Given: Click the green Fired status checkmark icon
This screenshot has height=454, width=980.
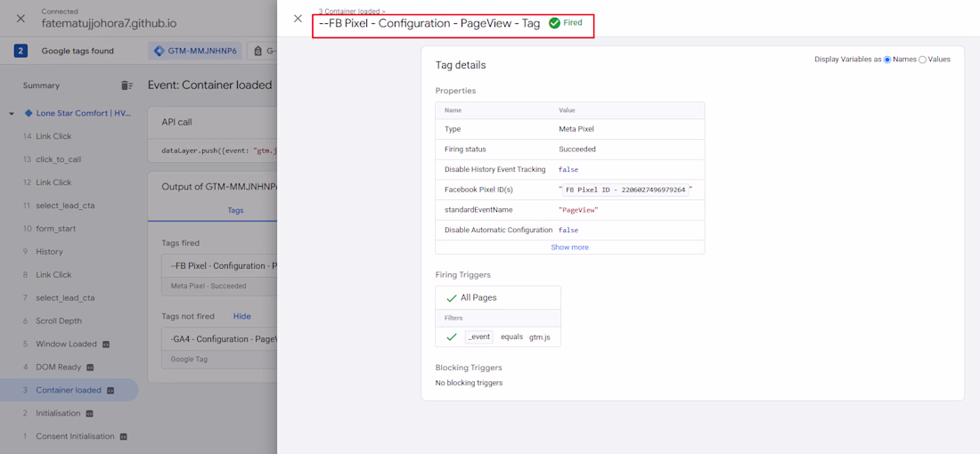Looking at the screenshot, I should point(554,23).
